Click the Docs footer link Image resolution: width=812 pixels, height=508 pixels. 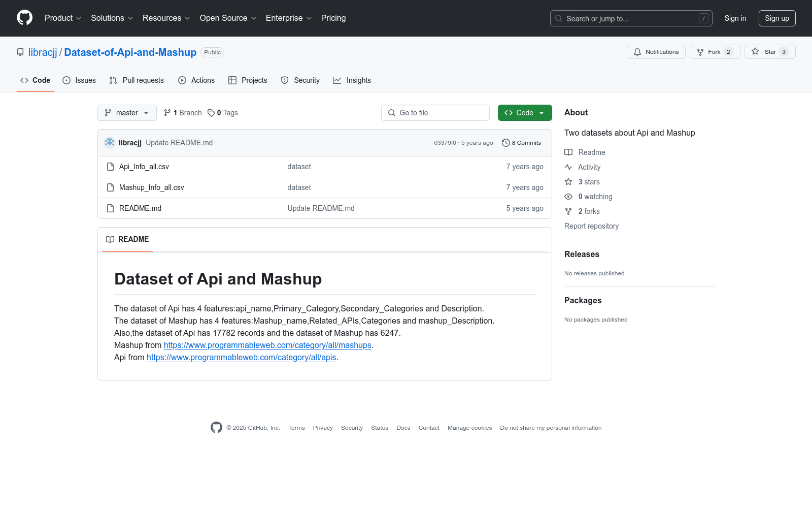coord(403,428)
